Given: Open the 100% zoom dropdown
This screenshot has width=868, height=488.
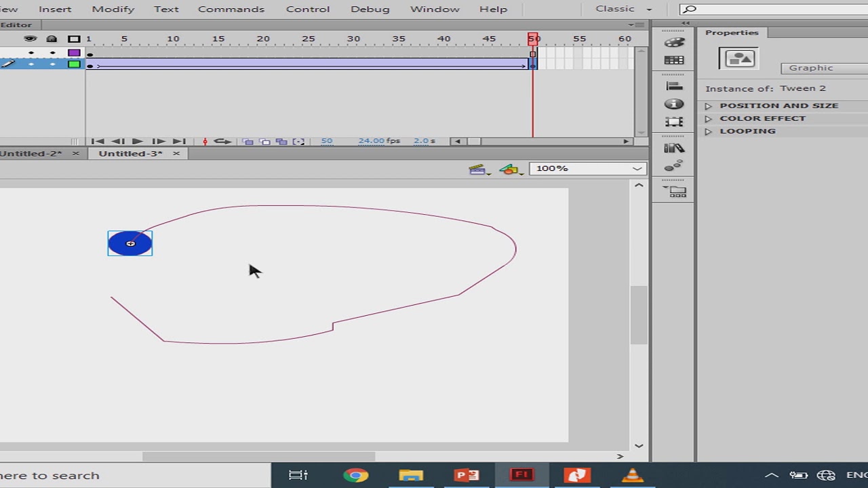Looking at the screenshot, I should coord(587,168).
